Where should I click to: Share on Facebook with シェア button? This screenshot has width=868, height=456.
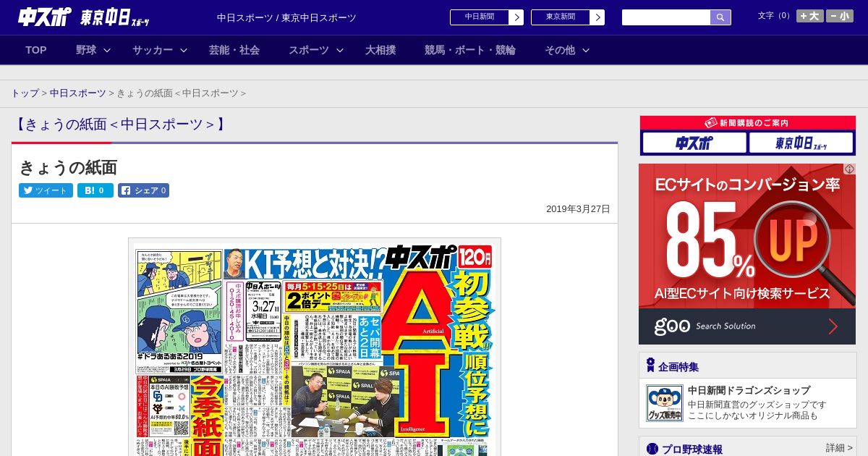click(x=143, y=190)
